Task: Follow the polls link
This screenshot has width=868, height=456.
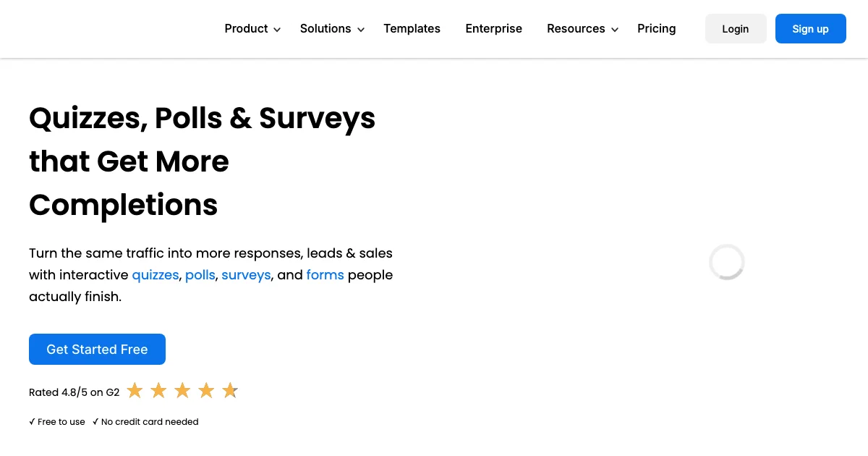Action: click(x=200, y=275)
